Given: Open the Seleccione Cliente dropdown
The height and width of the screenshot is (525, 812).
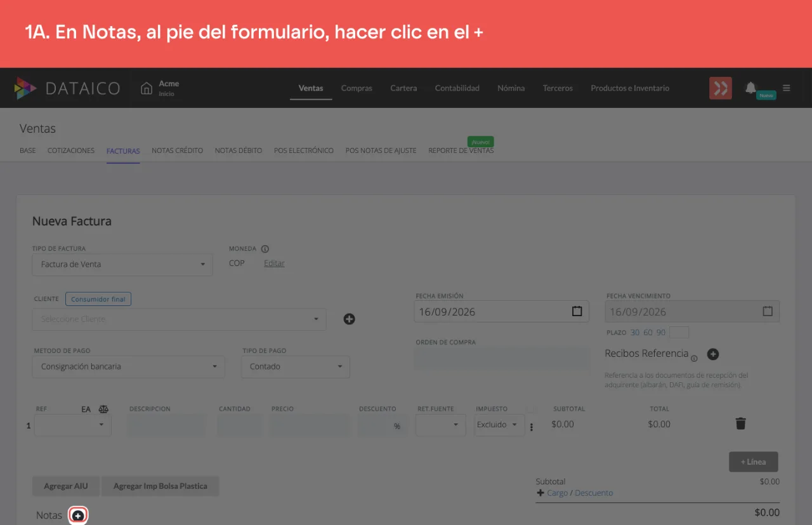Looking at the screenshot, I should pyautogui.click(x=180, y=319).
